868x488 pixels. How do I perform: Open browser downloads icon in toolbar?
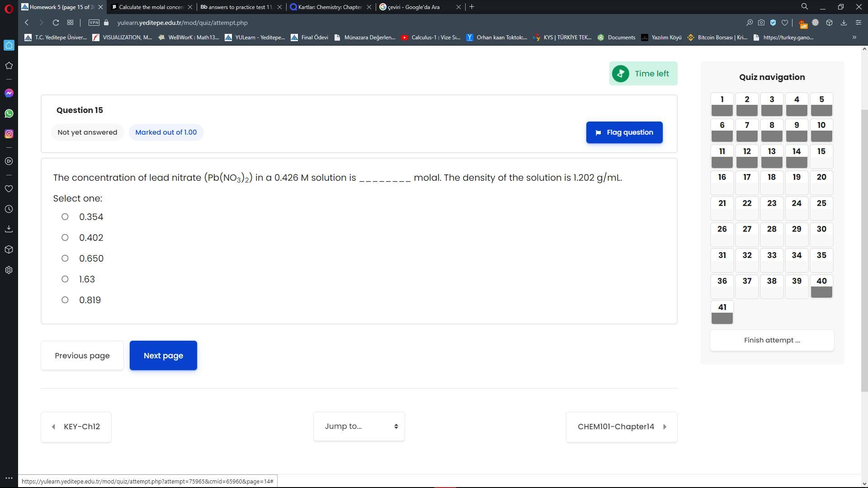(x=844, y=23)
